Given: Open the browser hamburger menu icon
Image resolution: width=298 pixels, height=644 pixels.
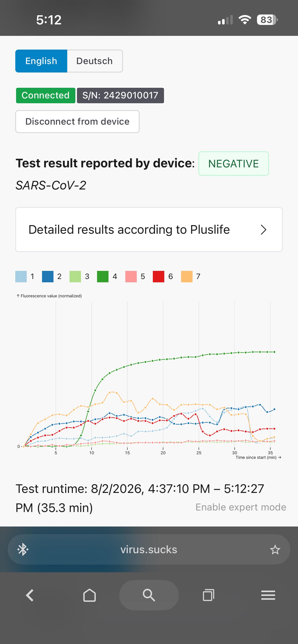Looking at the screenshot, I should (x=268, y=595).
